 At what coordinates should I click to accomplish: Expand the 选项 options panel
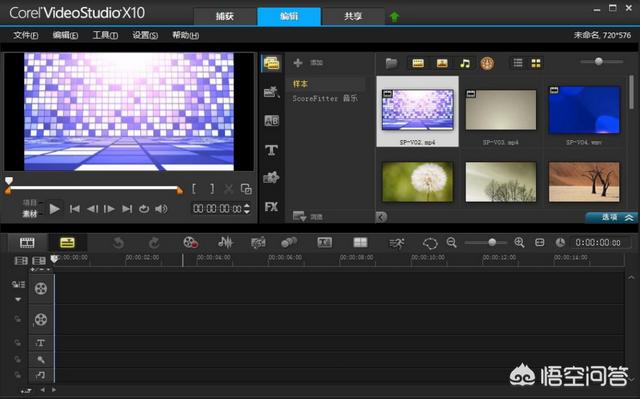pos(611,217)
